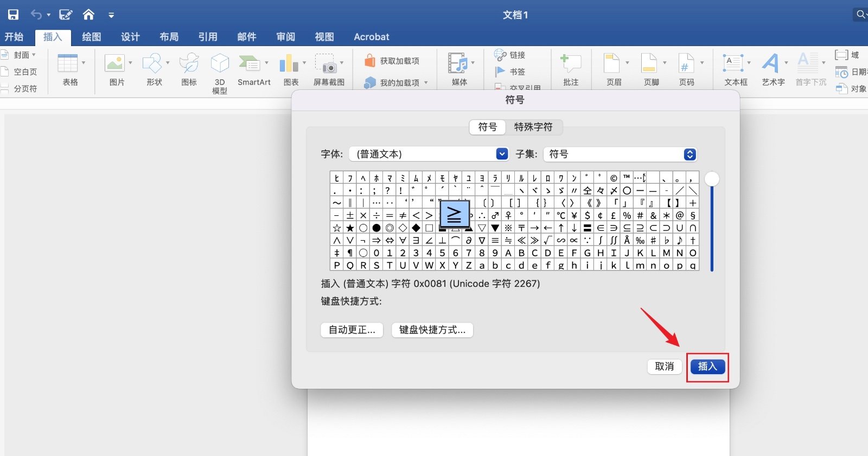
Task: Switch to the 绘图 ribbon tab
Action: click(92, 37)
